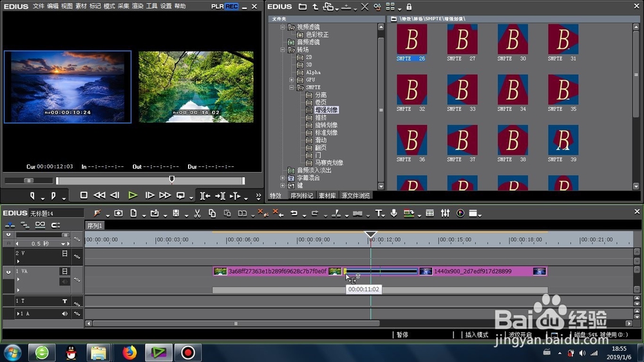The image size is (644, 362).
Task: Click the capture camera icon in timeline toolbar
Action: 118,213
